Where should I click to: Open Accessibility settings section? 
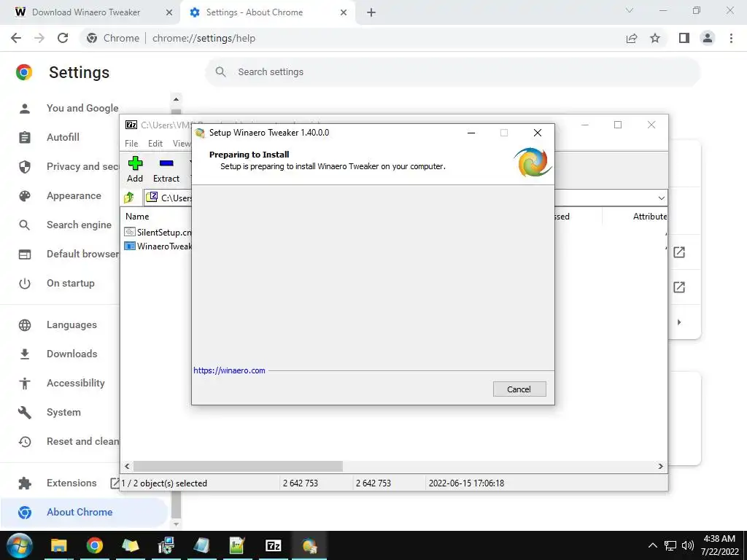(76, 383)
